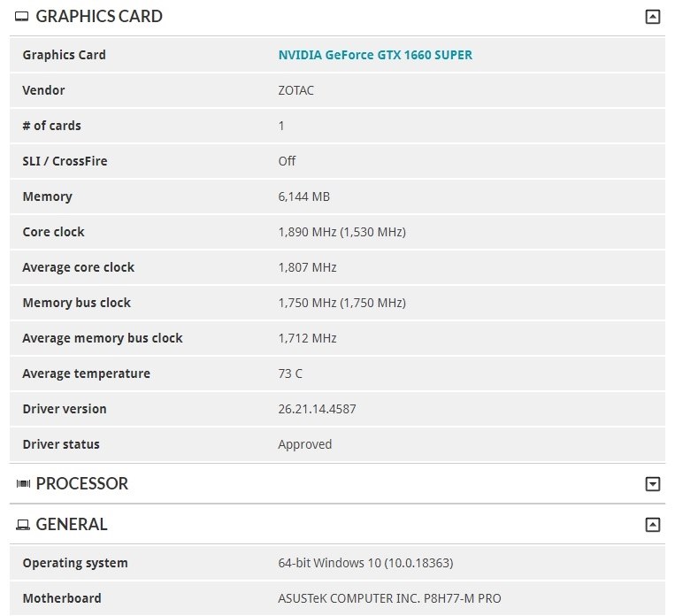This screenshot has width=675, height=616.
Task: Click the chip icon beside Processor heading
Action: click(x=23, y=484)
